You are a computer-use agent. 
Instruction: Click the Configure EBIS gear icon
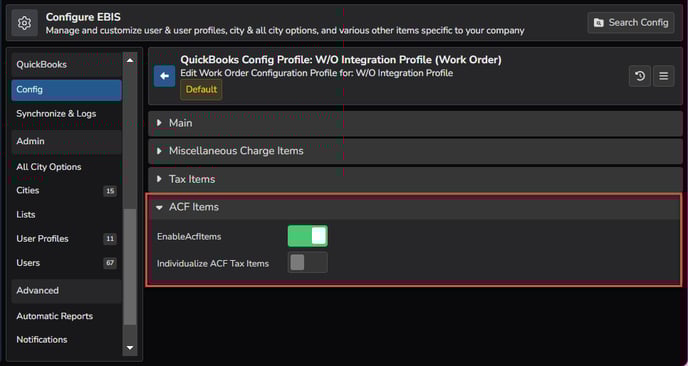[x=24, y=23]
